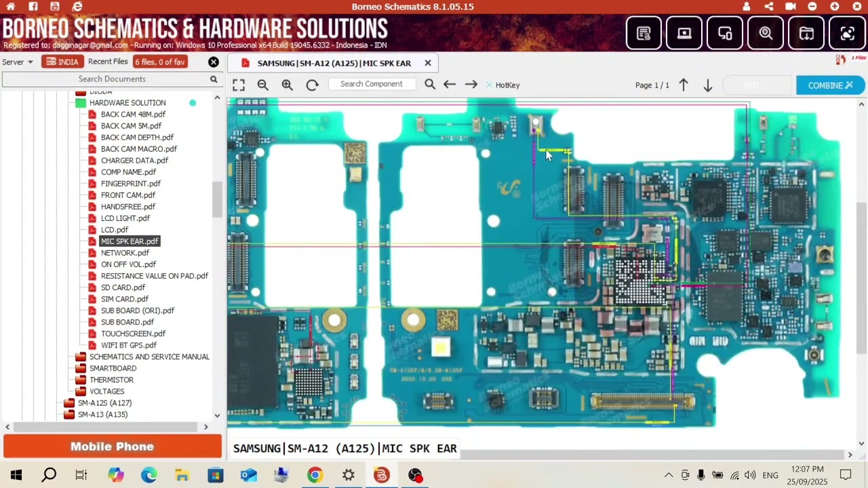Open Chrome from the taskbar
Screen dimensions: 868x488
point(315,475)
